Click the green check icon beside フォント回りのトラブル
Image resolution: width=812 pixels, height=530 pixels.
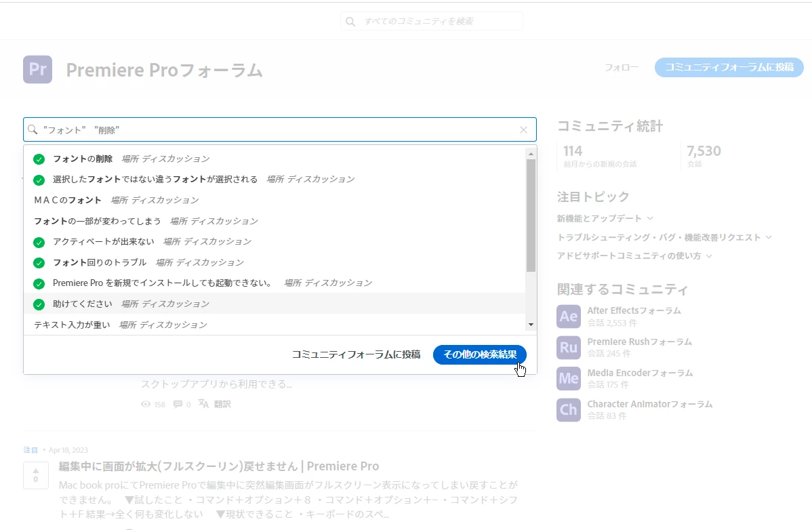(x=39, y=263)
